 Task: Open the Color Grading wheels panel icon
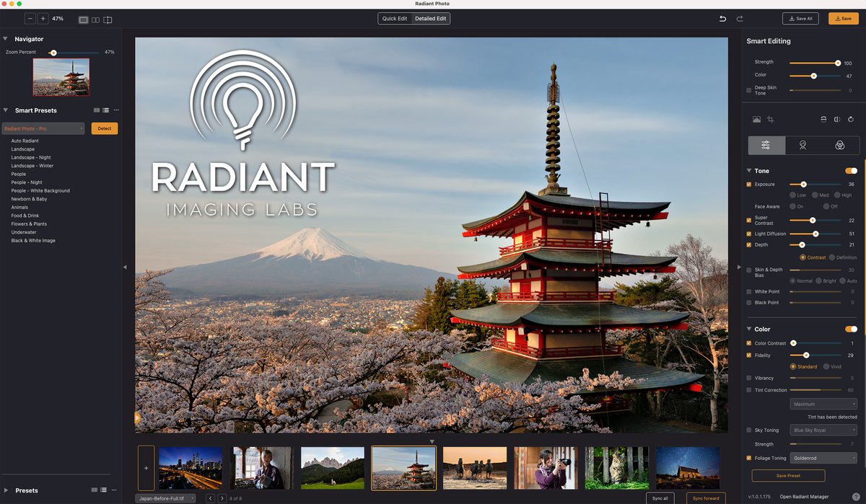pos(839,144)
